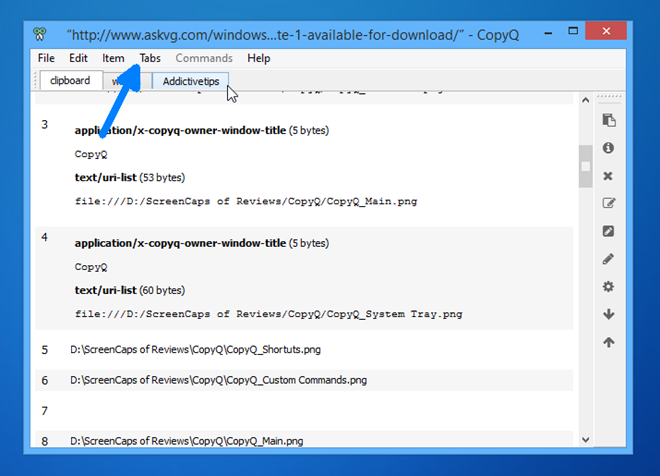Open the Tabs menu
This screenshot has width=660, height=476.
pyautogui.click(x=150, y=58)
